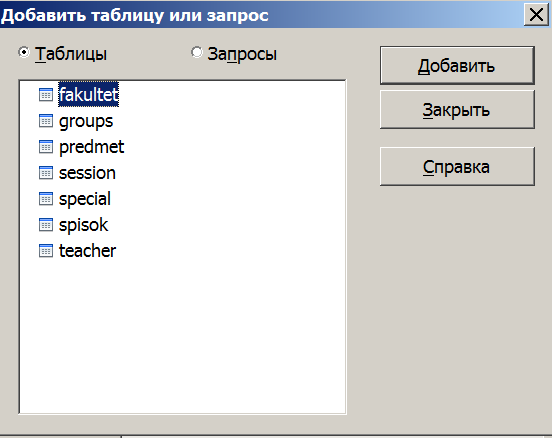Click the Закрыть button
The image size is (552, 438).
(457, 110)
